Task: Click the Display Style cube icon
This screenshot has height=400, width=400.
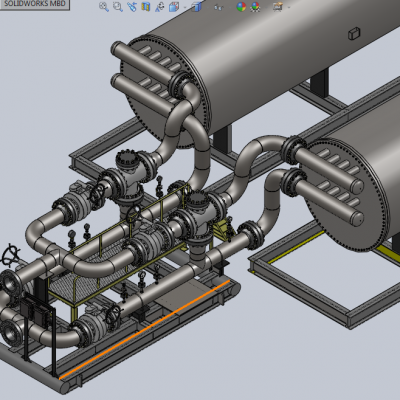Action: 197,7
